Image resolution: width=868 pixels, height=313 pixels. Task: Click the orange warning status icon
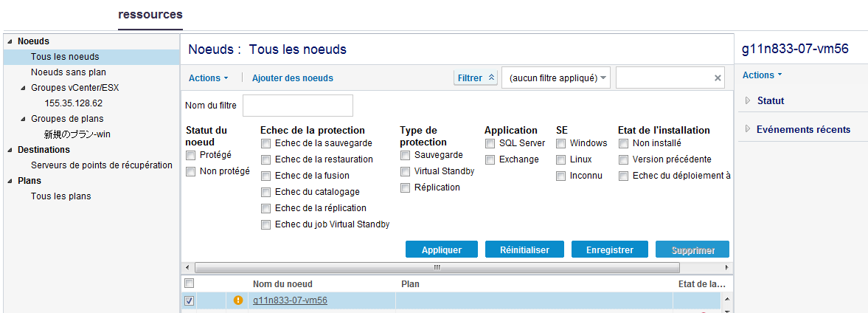[x=238, y=300]
